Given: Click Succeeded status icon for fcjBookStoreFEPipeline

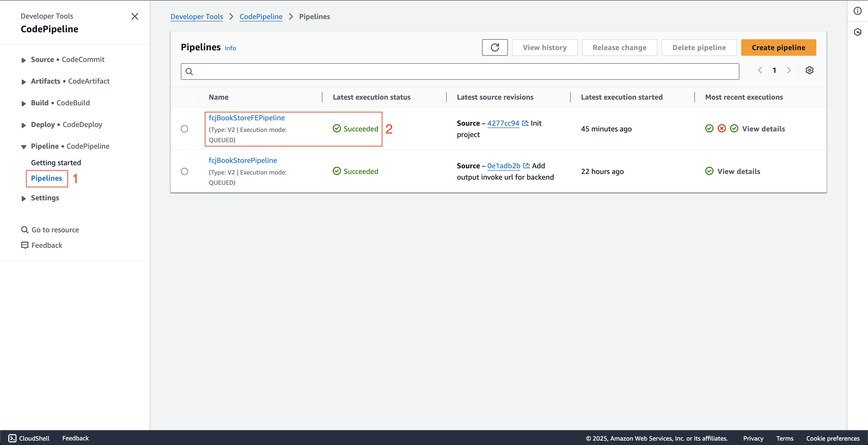Looking at the screenshot, I should click(x=337, y=129).
